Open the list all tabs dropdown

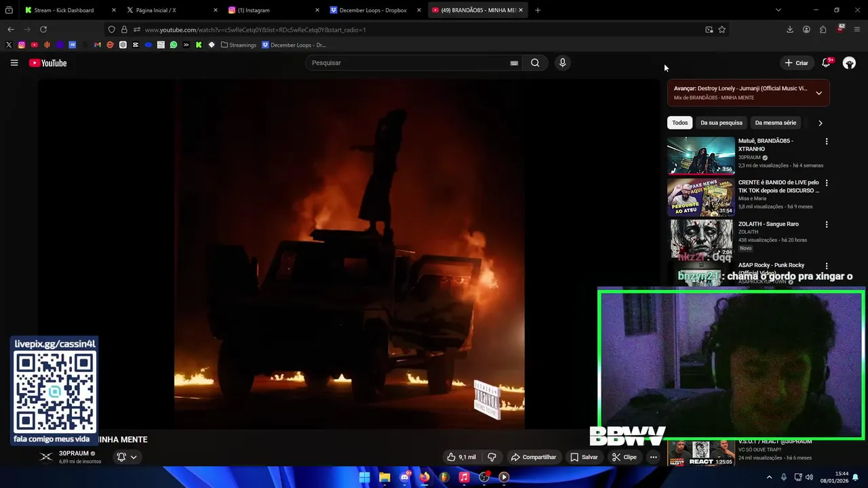(x=778, y=10)
